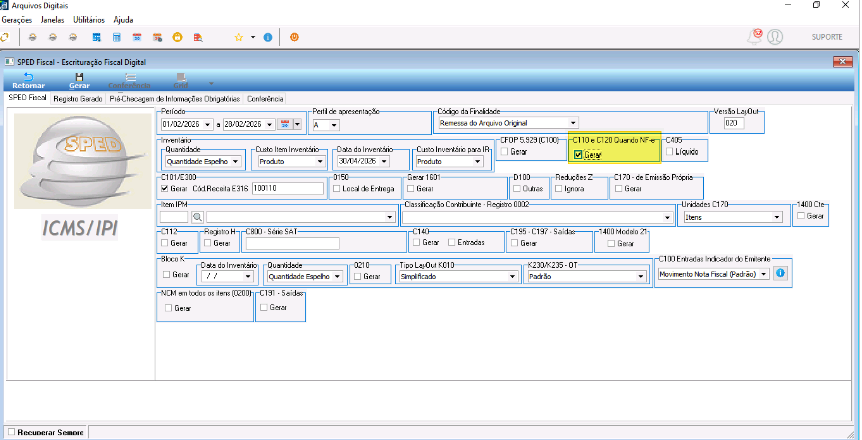Click the yellow refresh arrows toolbar icon
The image size is (862, 440).
tap(4, 37)
